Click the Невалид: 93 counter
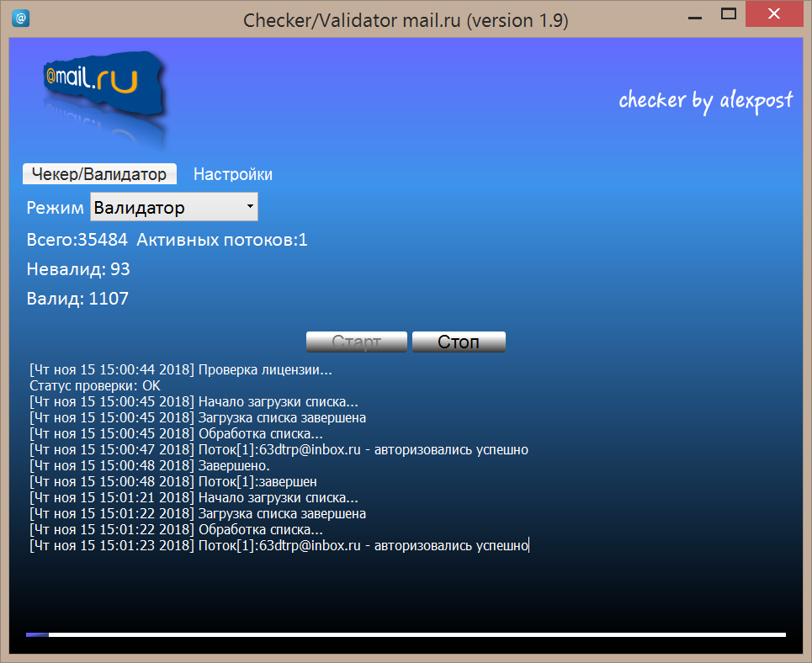Image resolution: width=812 pixels, height=663 pixels. pos(78,269)
